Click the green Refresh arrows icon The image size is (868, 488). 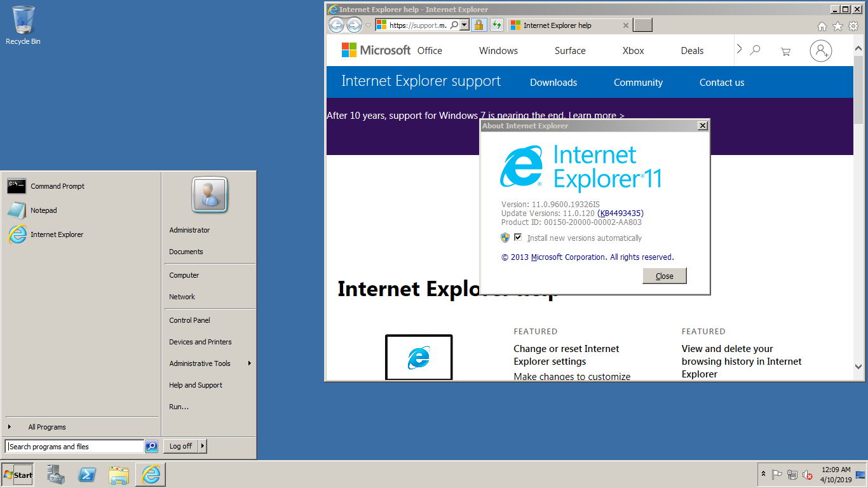[x=497, y=25]
